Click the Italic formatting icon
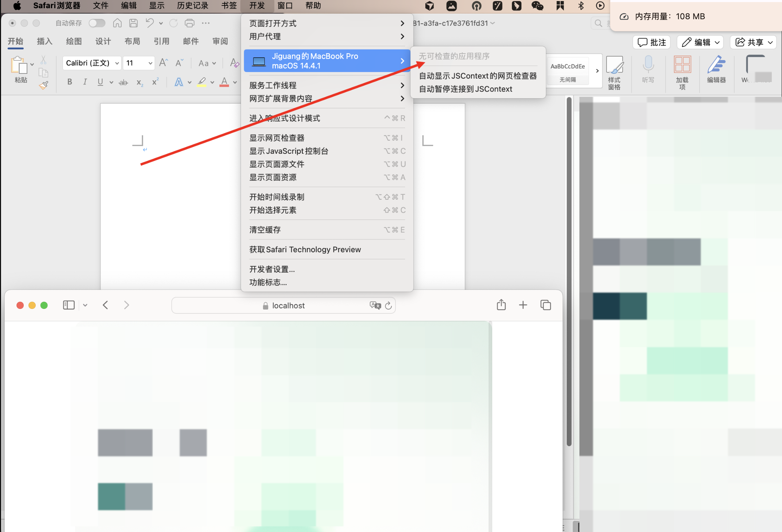The height and width of the screenshot is (532, 782). coord(85,82)
